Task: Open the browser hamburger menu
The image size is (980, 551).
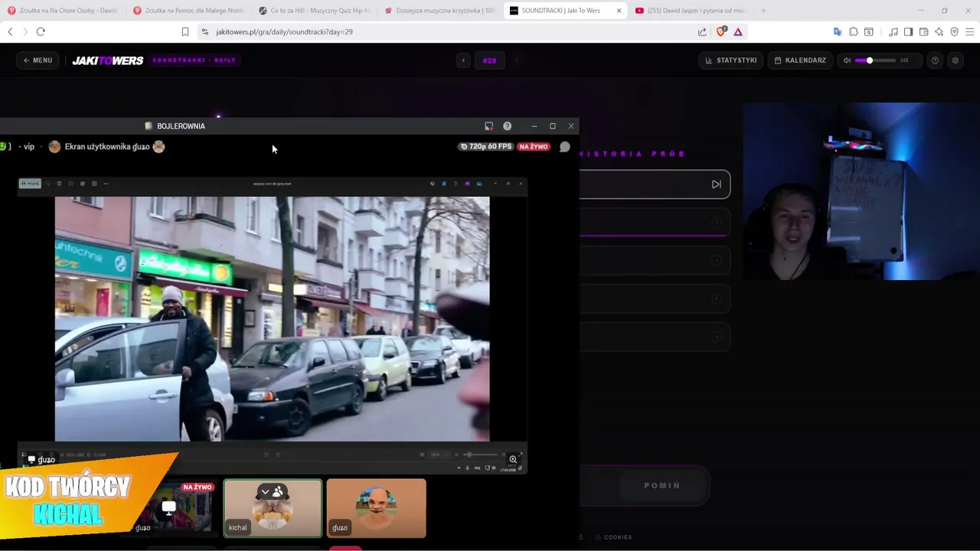Action: (969, 32)
